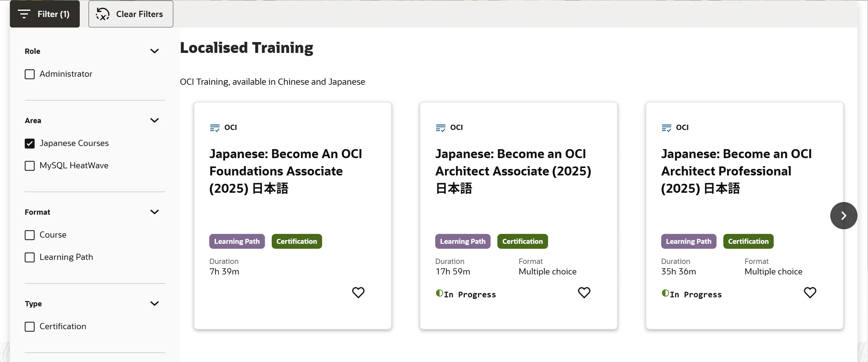Click Learning Path tag on Architect Professional card
The width and height of the screenshot is (868, 362).
(x=688, y=241)
